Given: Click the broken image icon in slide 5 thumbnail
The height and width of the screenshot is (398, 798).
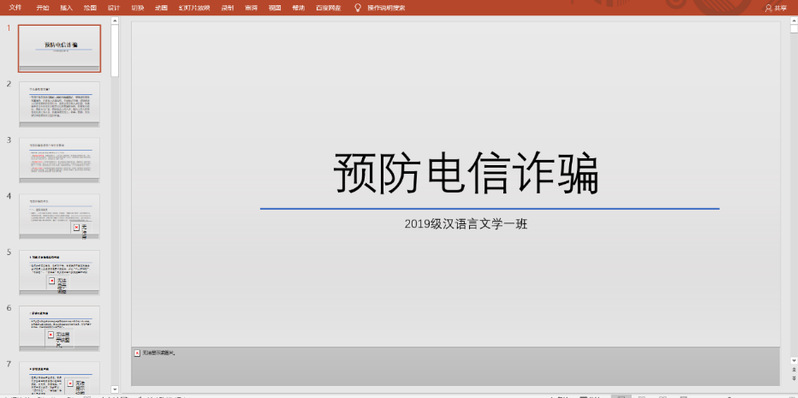Looking at the screenshot, I should click(x=52, y=280).
